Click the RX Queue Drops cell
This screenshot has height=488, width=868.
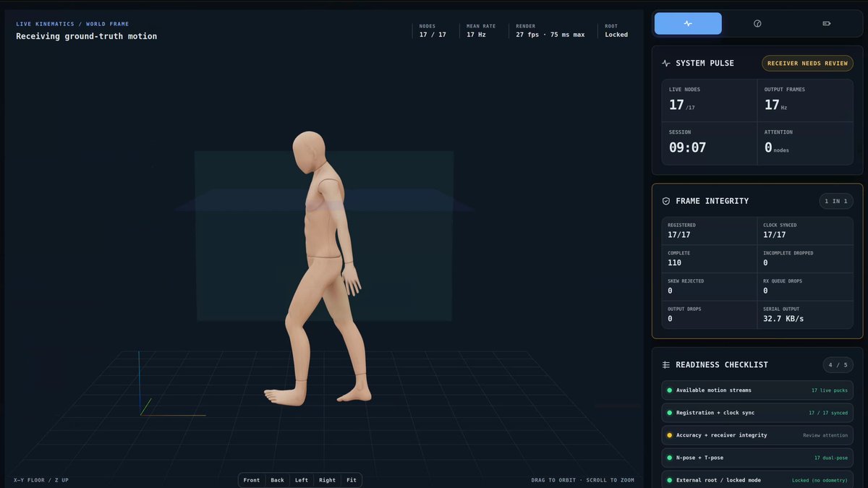coord(805,287)
